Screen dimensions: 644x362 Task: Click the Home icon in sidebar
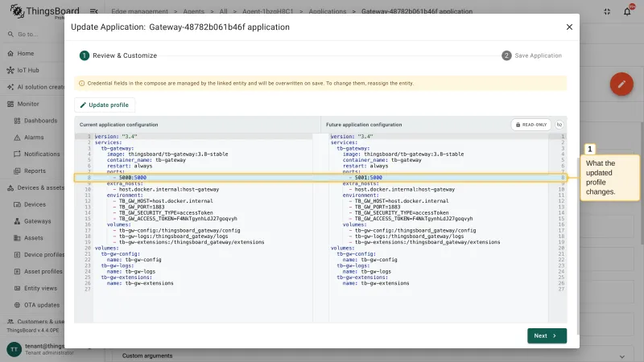tap(10, 53)
